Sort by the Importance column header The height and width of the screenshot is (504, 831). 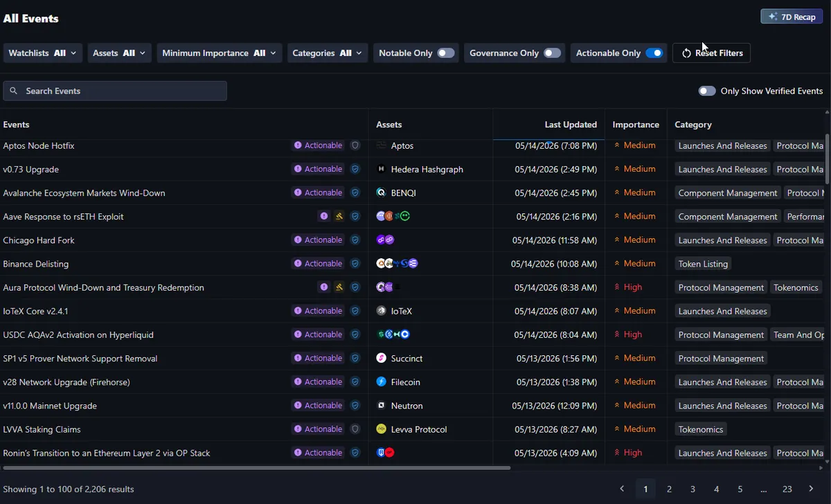point(636,125)
